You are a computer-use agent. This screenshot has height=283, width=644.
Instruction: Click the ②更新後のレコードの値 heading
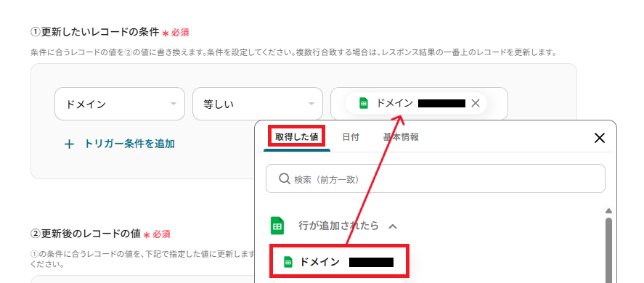pos(86,234)
